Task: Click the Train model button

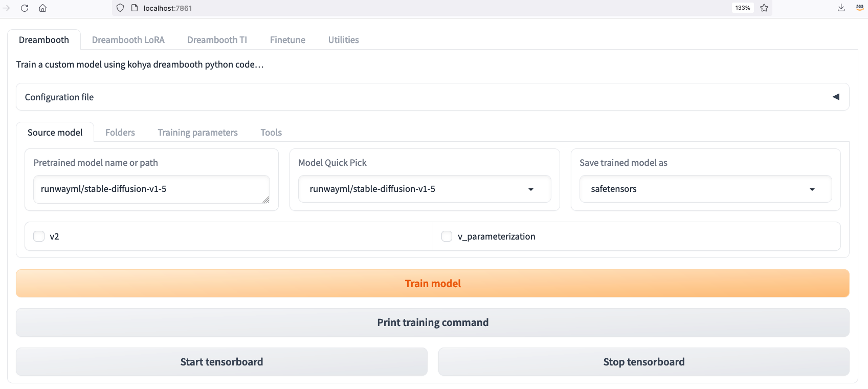Action: 433,284
